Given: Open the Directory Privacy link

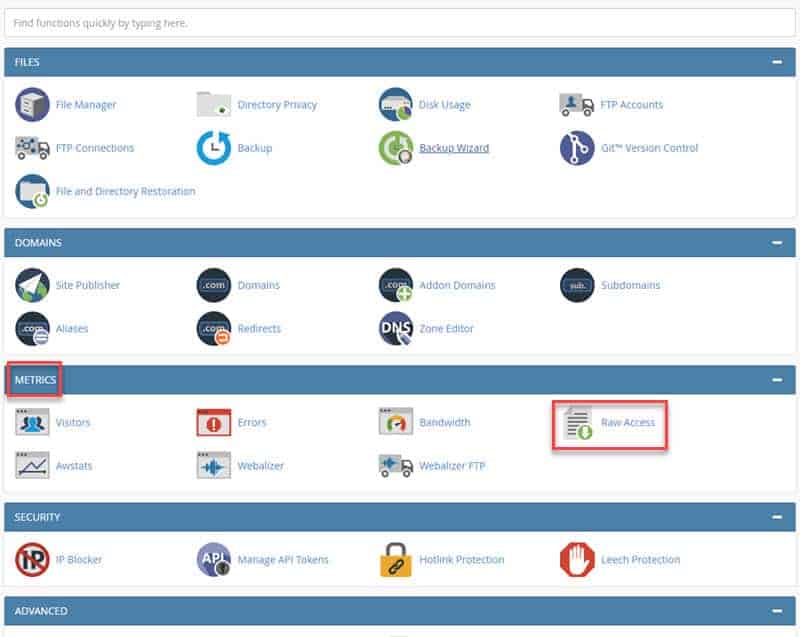Looking at the screenshot, I should click(x=277, y=105).
